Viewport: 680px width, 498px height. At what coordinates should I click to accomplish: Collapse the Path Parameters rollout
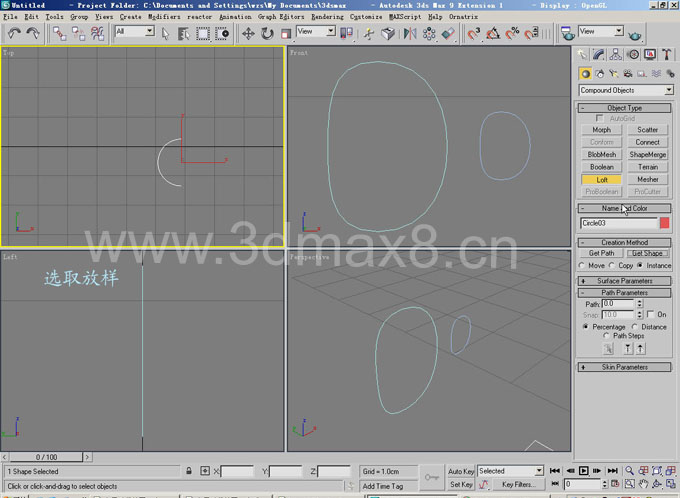[624, 292]
